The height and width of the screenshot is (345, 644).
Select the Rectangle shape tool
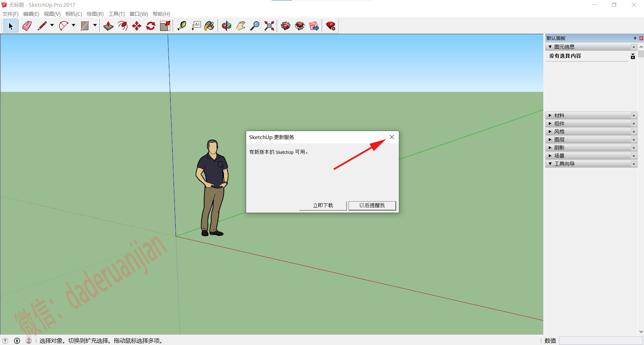85,26
